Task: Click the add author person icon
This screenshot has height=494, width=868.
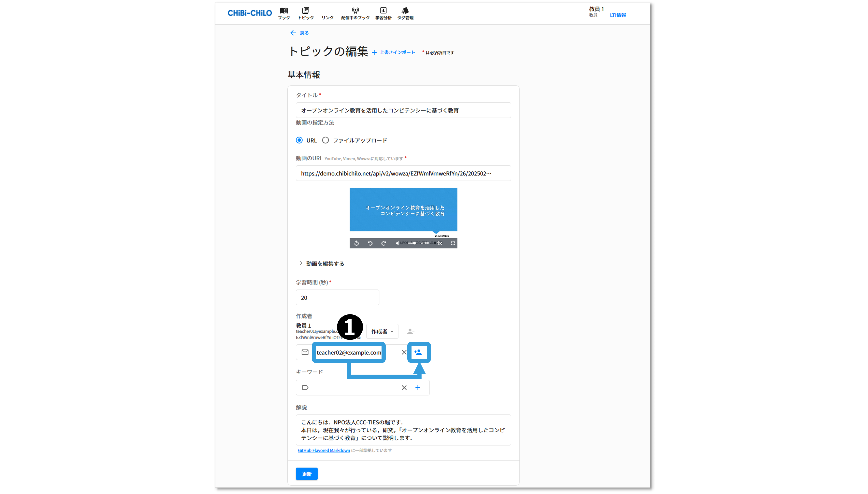Action: point(418,352)
